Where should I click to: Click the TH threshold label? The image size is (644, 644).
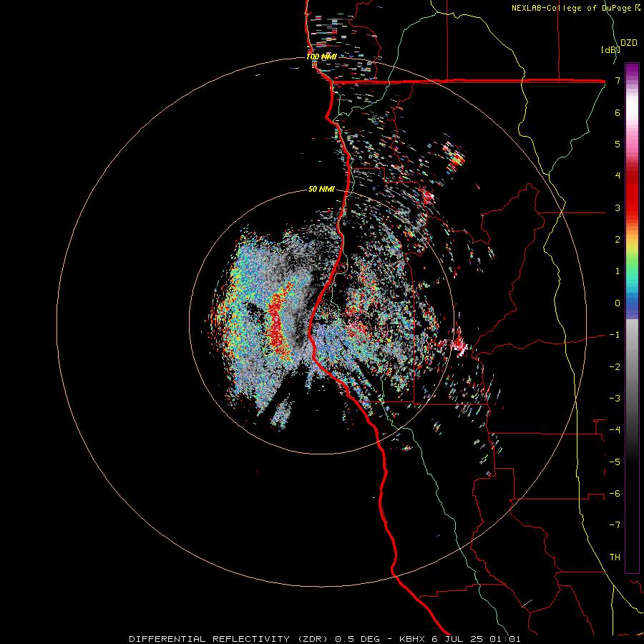(615, 557)
